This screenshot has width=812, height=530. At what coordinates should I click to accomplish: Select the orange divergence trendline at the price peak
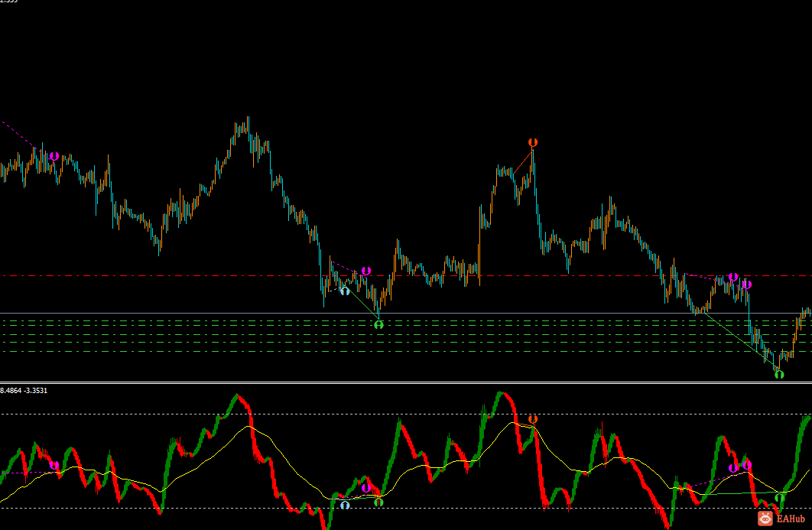coord(522,161)
